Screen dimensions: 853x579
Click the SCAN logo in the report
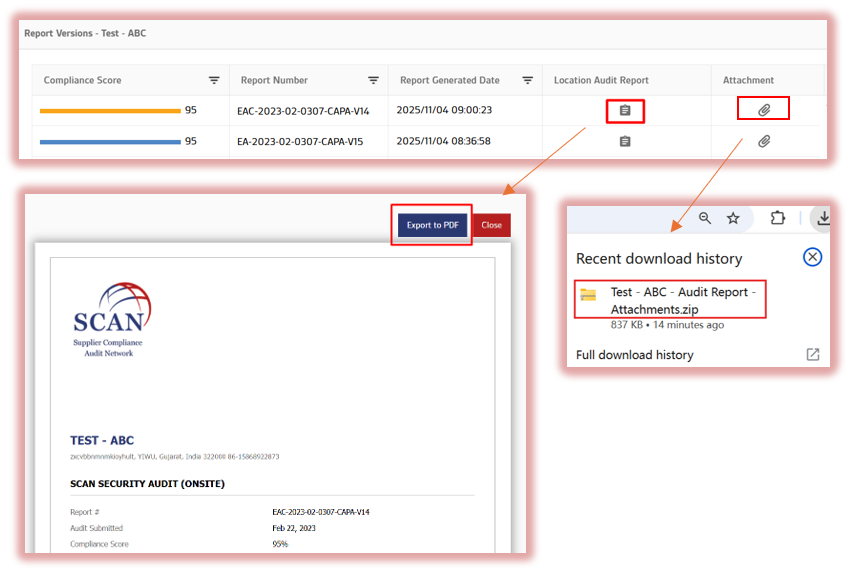(x=110, y=320)
